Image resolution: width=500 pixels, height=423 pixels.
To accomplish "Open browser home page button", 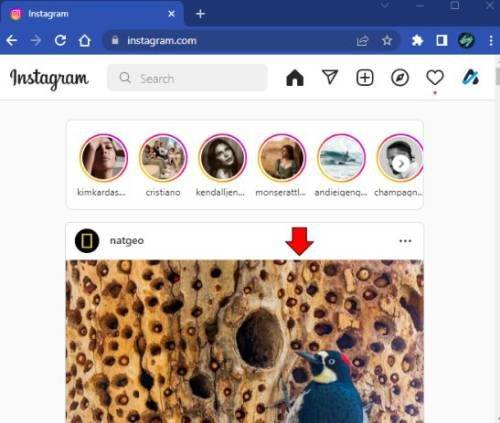I will pos(84,41).
